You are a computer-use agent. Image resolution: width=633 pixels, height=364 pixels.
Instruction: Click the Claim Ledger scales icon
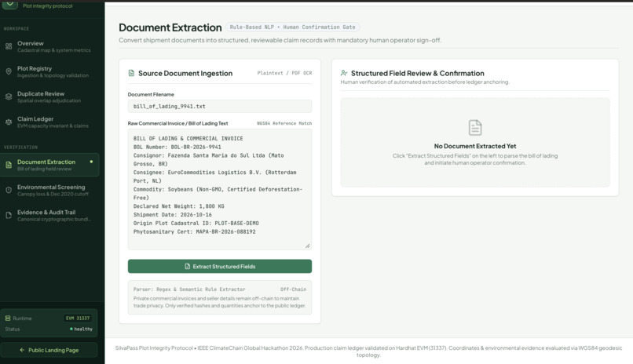coord(9,122)
